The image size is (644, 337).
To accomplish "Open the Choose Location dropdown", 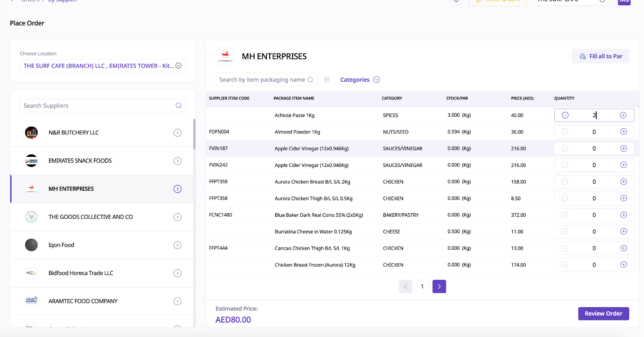I will (103, 66).
